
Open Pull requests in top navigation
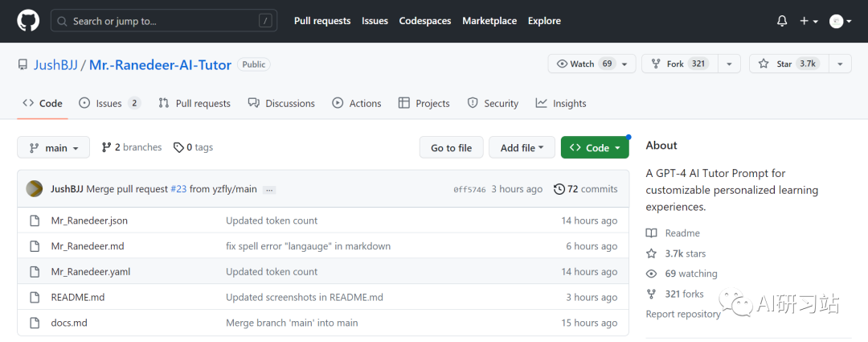[322, 21]
